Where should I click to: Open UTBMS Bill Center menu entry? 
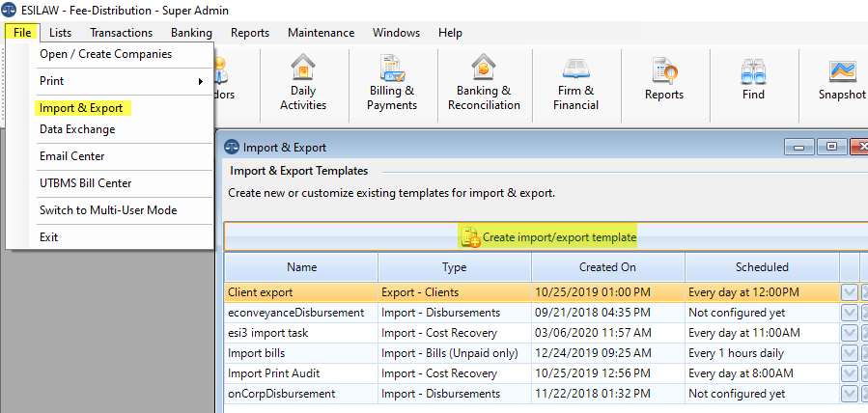[x=85, y=183]
